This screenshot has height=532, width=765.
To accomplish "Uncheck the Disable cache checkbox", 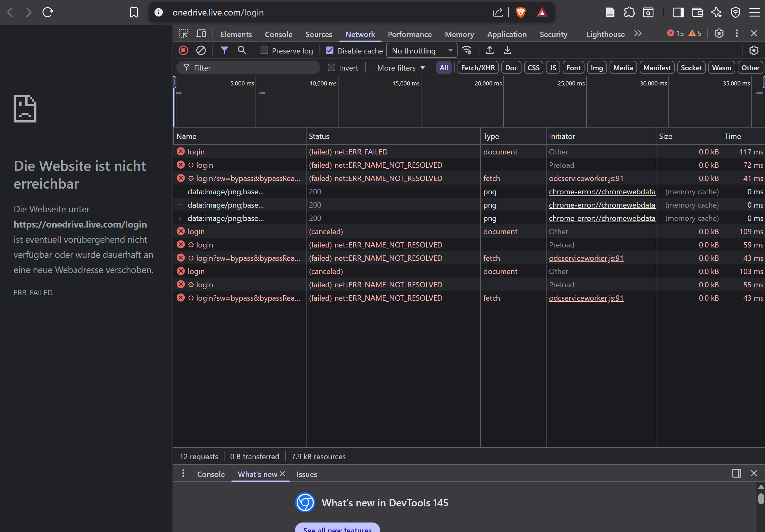I will click(330, 50).
